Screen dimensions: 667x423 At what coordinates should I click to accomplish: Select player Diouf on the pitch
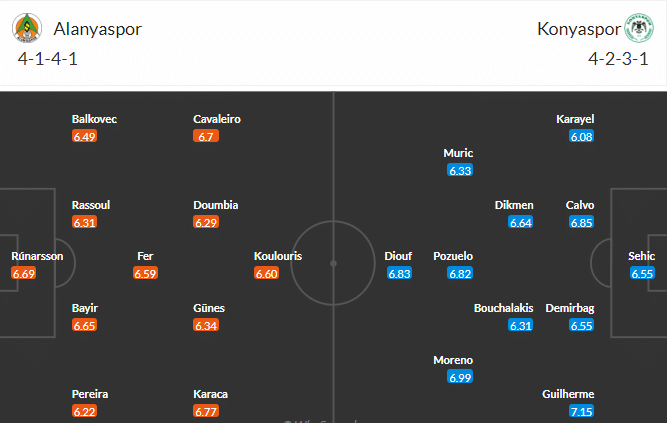(399, 256)
